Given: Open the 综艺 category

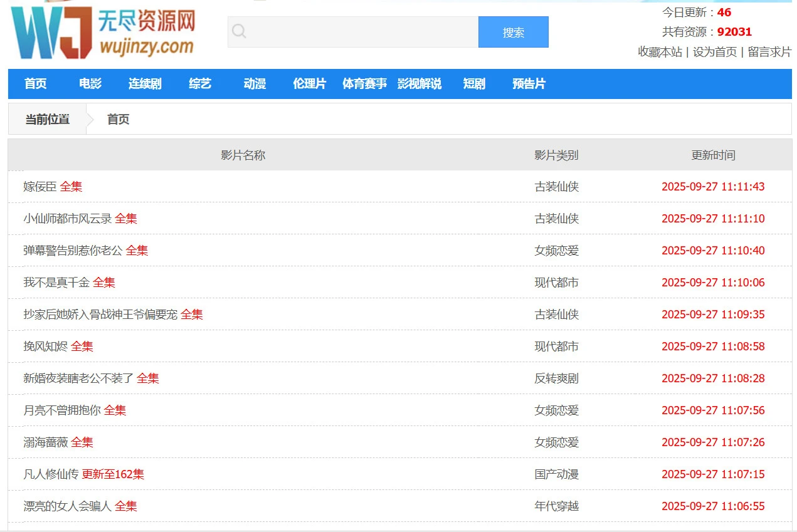Looking at the screenshot, I should 199,83.
